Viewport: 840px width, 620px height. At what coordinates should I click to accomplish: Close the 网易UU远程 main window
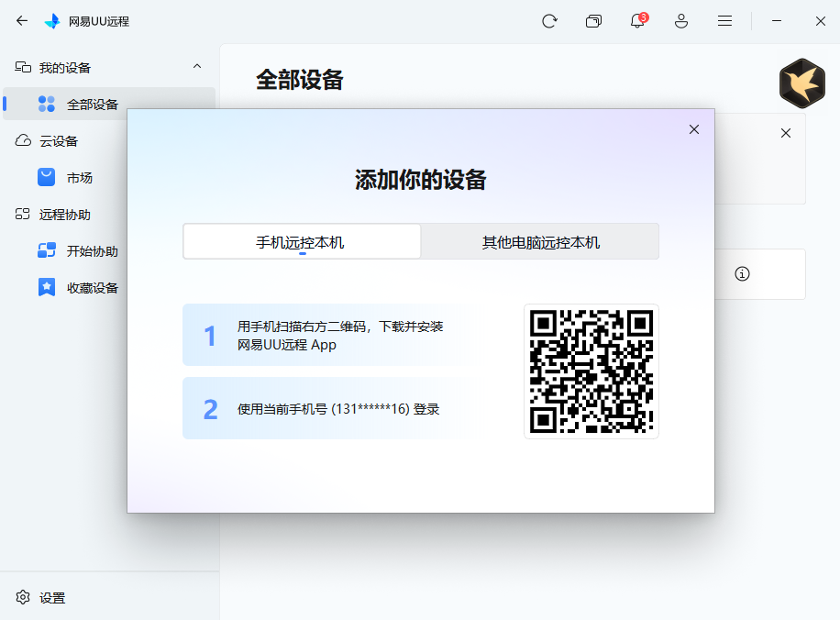click(820, 21)
